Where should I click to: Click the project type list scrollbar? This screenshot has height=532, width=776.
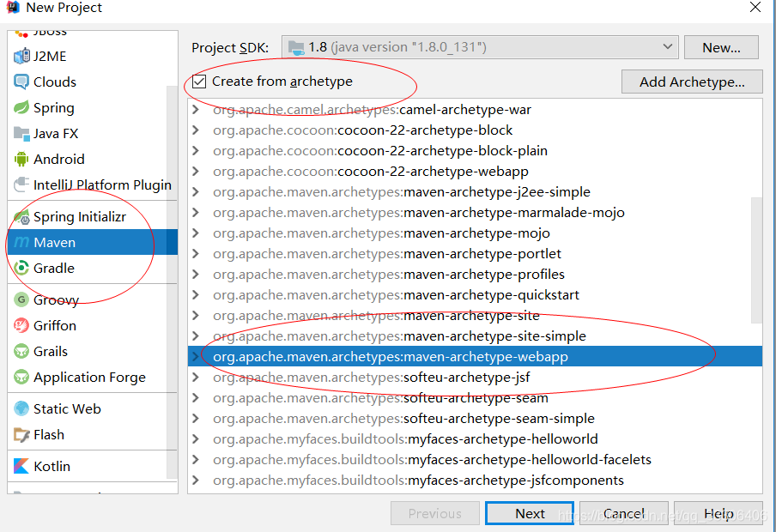pos(172,282)
